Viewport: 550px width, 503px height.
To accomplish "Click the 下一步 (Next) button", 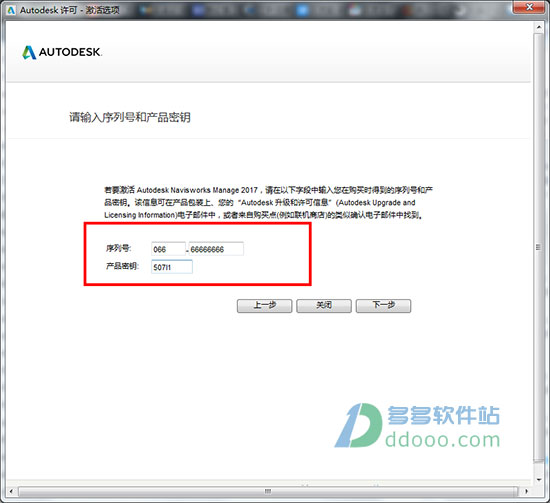I will tap(383, 306).
